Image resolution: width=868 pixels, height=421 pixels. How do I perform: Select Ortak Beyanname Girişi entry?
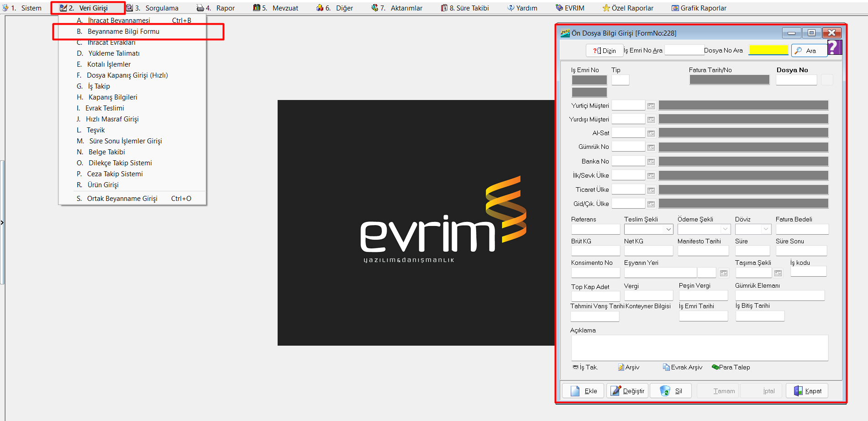132,199
